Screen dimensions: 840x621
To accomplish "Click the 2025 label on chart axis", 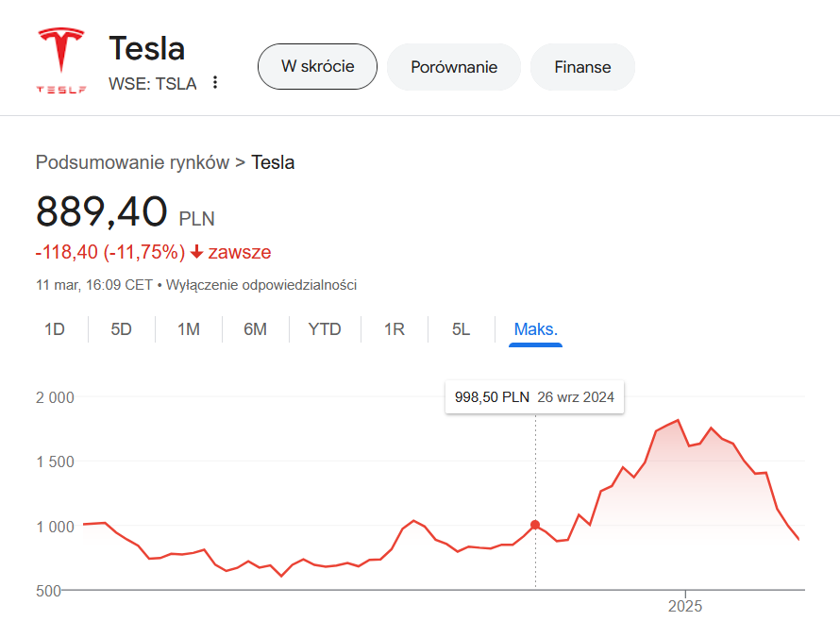I will click(685, 606).
